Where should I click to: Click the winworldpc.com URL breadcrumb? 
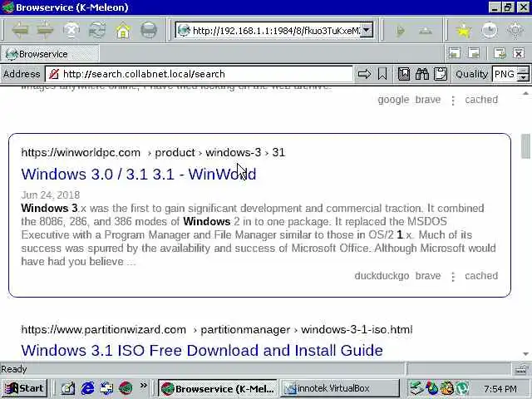153,152
